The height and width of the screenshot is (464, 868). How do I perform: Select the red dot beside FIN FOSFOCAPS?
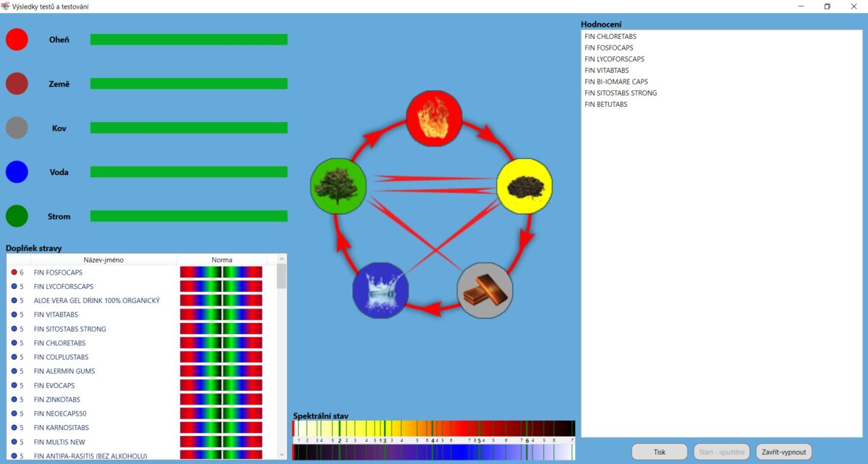(x=14, y=272)
